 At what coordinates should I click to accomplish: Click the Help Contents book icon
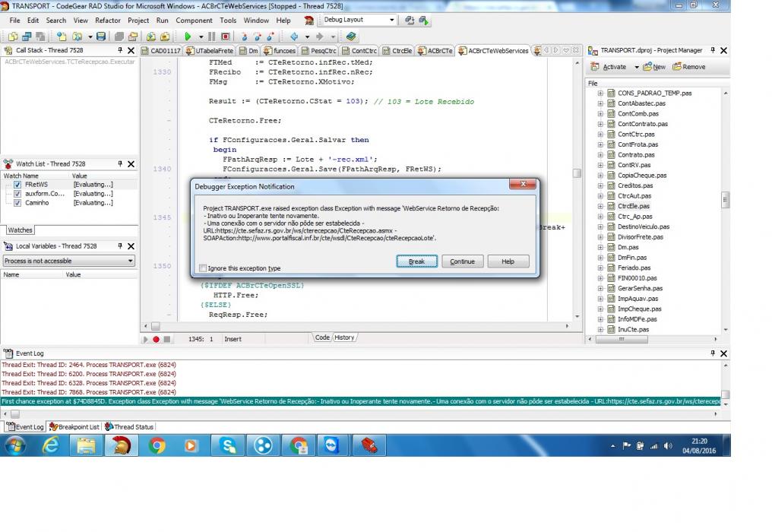click(350, 36)
